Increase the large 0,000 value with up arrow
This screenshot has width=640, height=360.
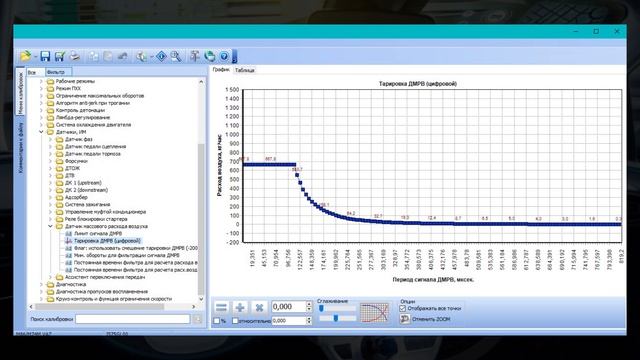pyautogui.click(x=309, y=304)
